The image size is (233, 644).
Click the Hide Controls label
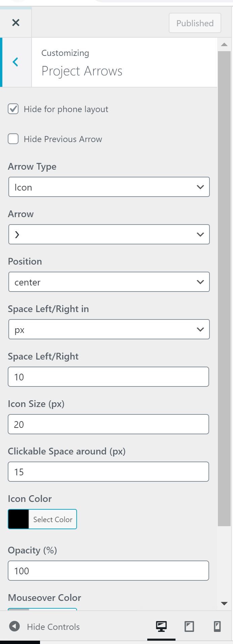click(53, 626)
